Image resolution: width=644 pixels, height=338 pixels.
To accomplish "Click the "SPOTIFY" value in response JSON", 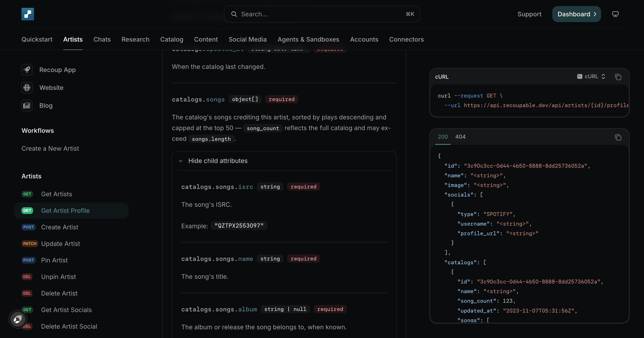I will point(498,214).
